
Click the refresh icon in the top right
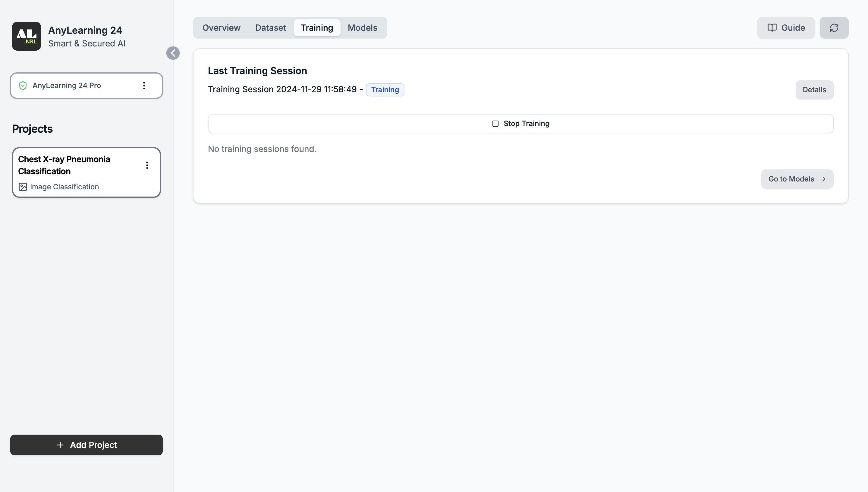(834, 28)
